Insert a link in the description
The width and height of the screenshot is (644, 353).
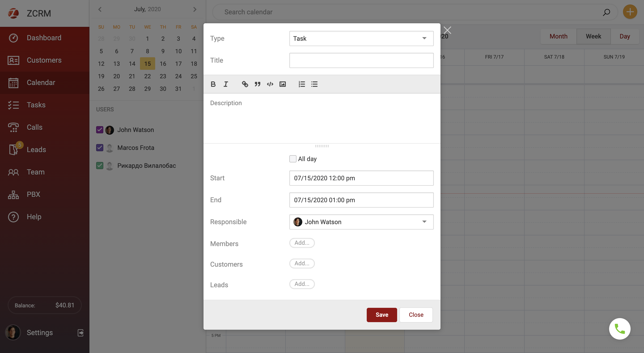tap(245, 84)
